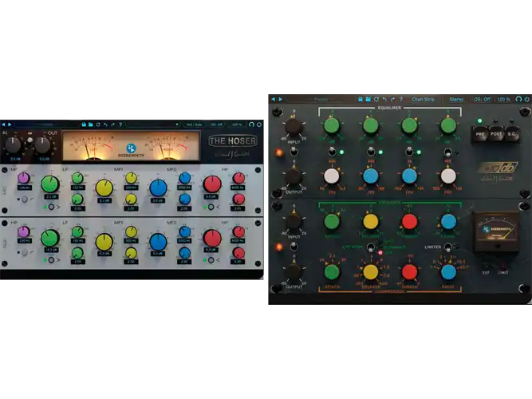Flip the expander mode switch
The height and width of the screenshot is (399, 532).
pyautogui.click(x=371, y=247)
